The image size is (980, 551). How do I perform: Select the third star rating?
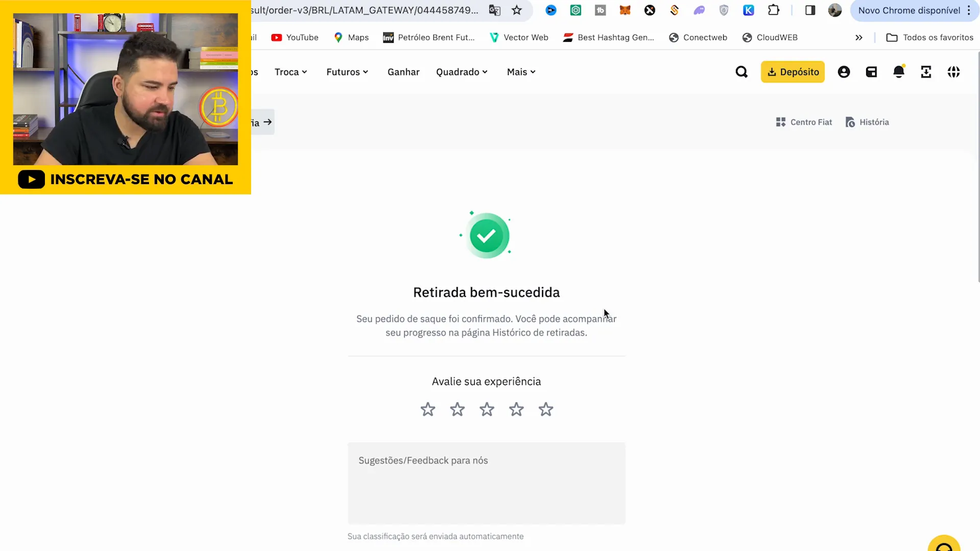click(486, 409)
